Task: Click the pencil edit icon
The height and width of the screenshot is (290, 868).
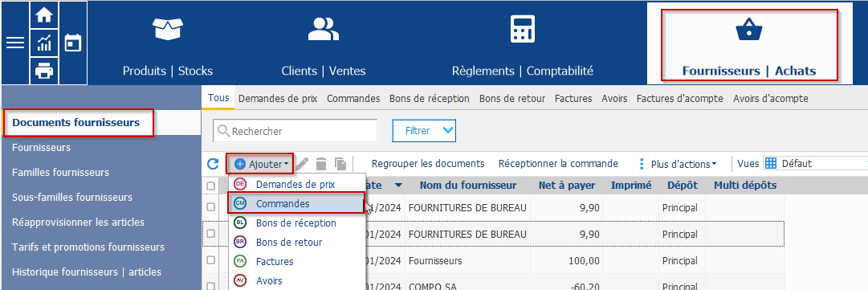Action: coord(302,164)
